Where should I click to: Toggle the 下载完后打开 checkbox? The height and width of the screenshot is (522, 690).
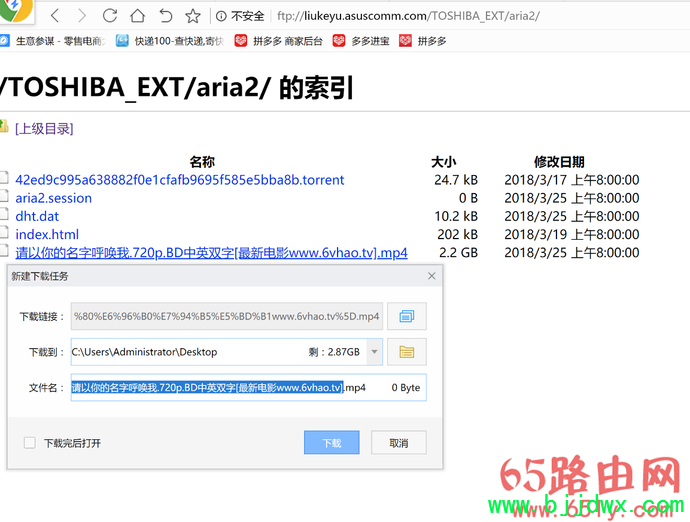click(30, 442)
